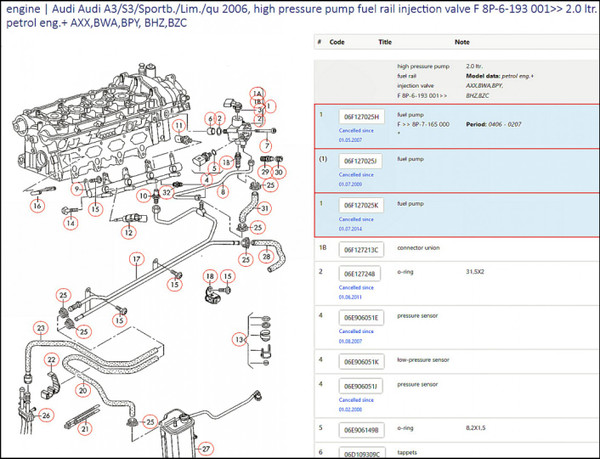Select part code 06F127025J
The width and height of the screenshot is (600, 459).
[x=360, y=161]
